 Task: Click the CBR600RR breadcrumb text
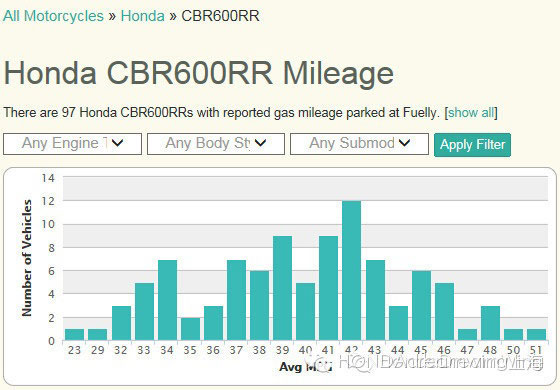(220, 16)
